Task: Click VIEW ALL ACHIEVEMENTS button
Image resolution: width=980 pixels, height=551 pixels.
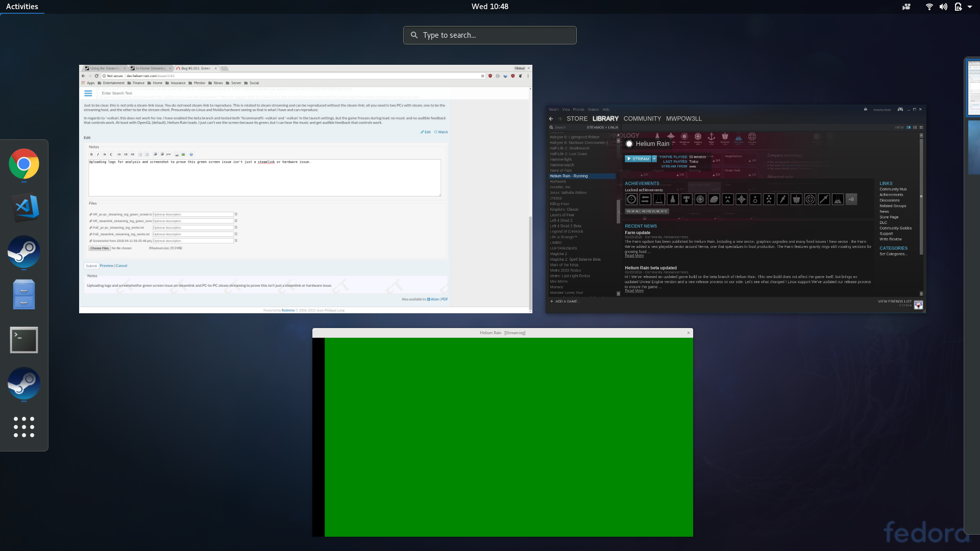Action: (647, 211)
